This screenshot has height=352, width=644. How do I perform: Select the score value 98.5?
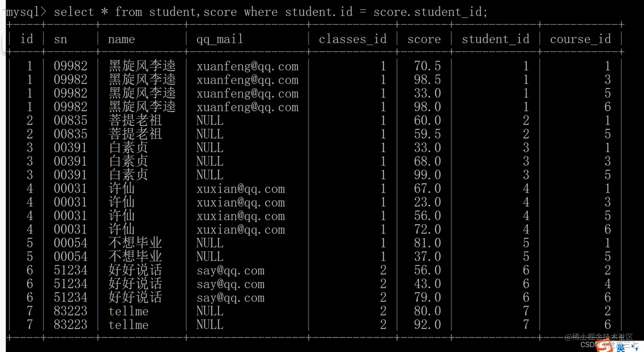pos(428,80)
